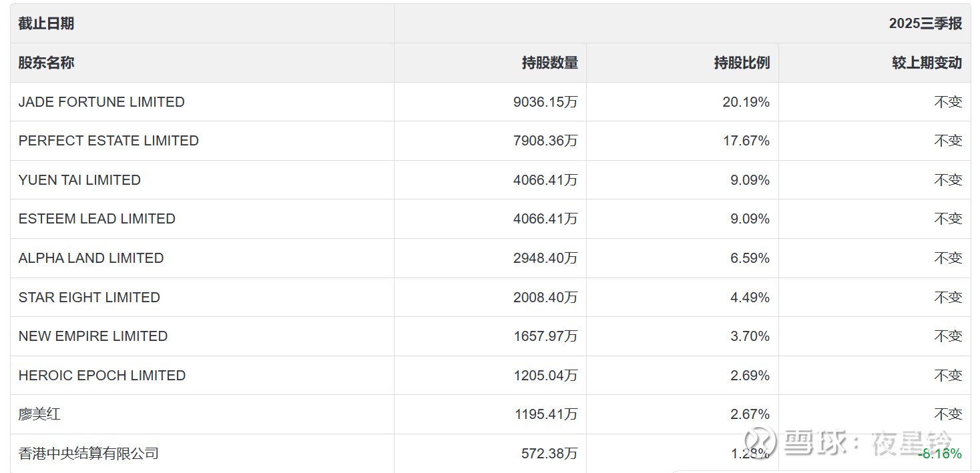Screen dimensions: 980x473
Task: Click the 较上期变动 column header
Action: tap(927, 63)
